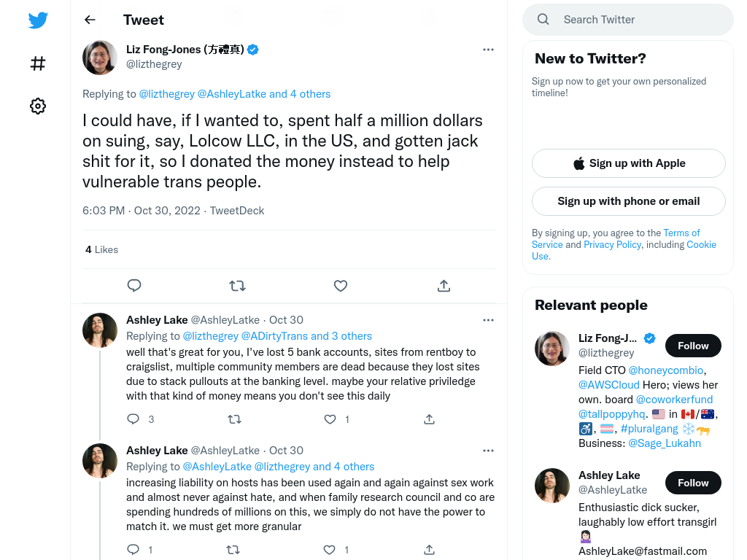This screenshot has width=747, height=560.
Task: Go back using the arrow beside Tweet
Action: tap(90, 20)
